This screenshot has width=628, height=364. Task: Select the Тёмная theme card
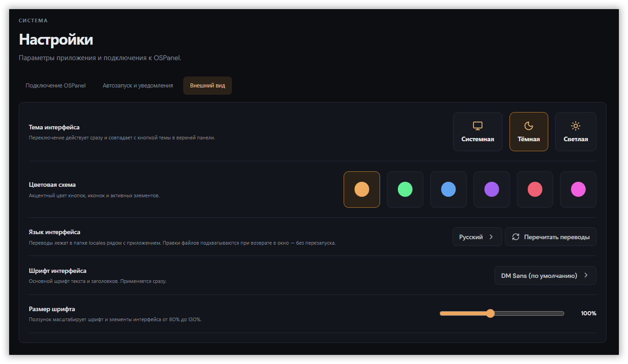pos(529,132)
